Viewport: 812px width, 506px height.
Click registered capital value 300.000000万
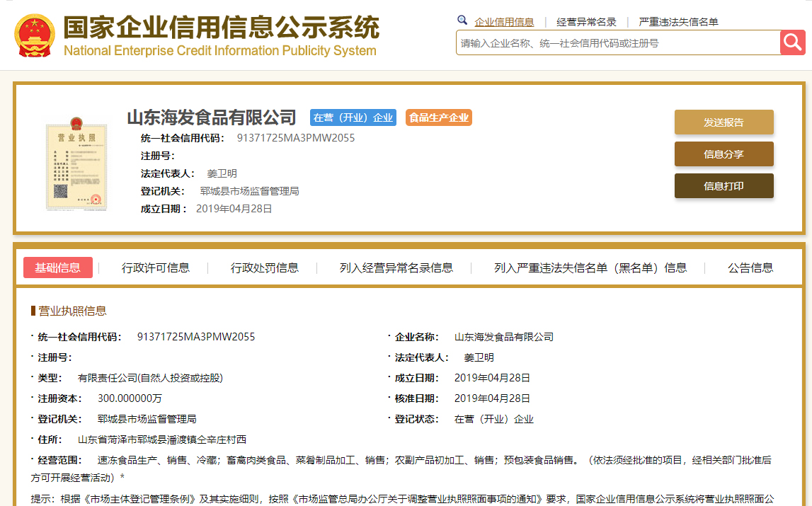point(130,398)
